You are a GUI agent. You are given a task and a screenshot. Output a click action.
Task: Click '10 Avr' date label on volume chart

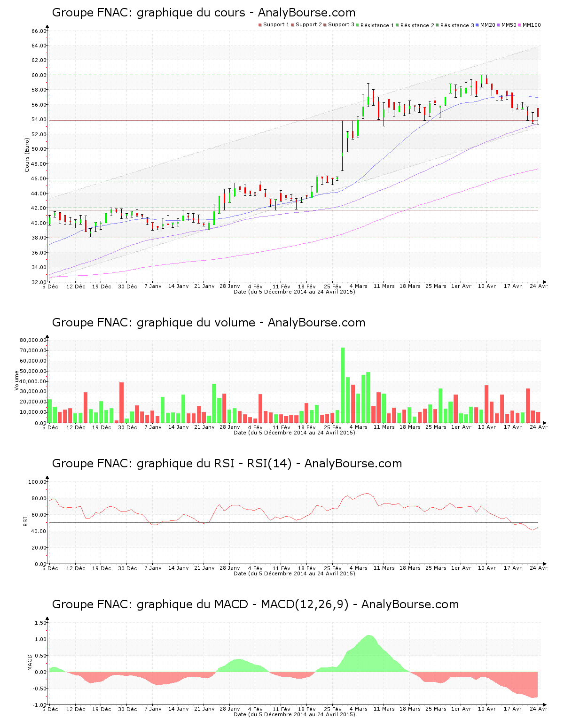pyautogui.click(x=487, y=427)
